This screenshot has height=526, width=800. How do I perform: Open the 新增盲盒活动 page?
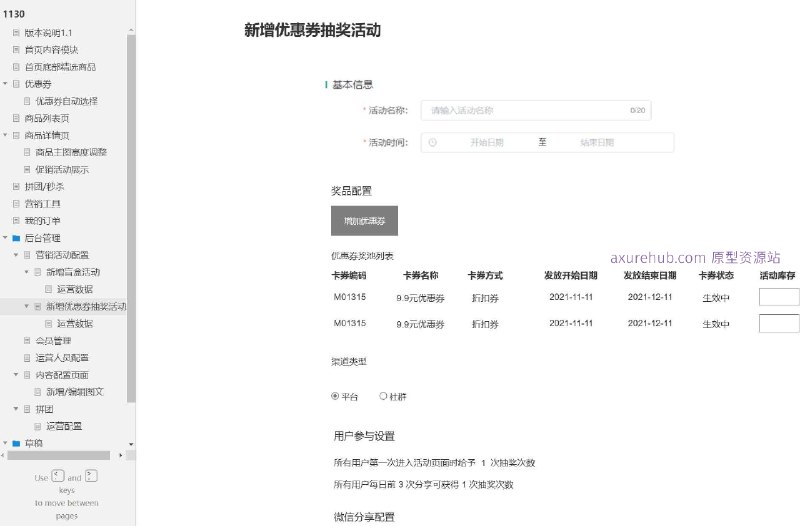coord(73,272)
